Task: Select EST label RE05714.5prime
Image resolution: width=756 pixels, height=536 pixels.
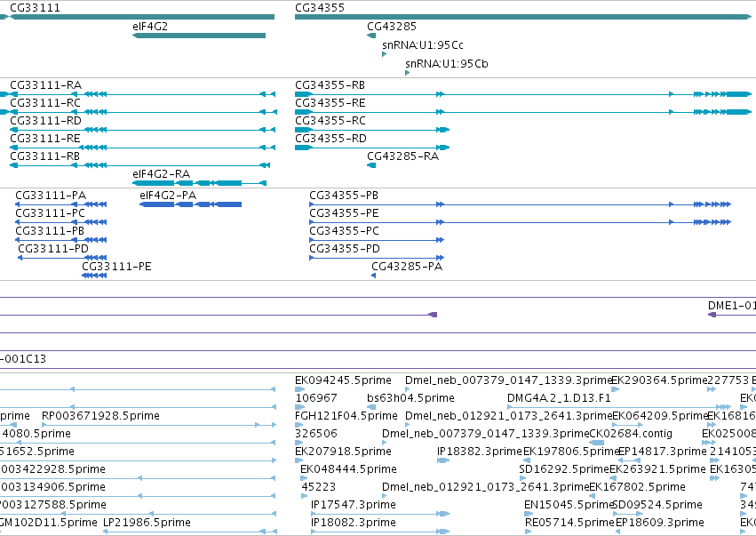Action: [x=570, y=523]
